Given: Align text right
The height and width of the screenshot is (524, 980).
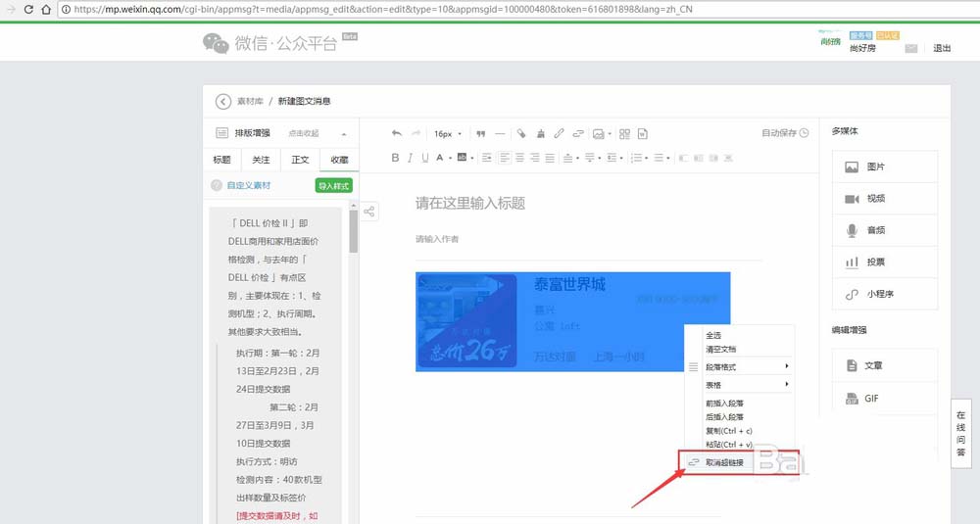Looking at the screenshot, I should click(535, 158).
